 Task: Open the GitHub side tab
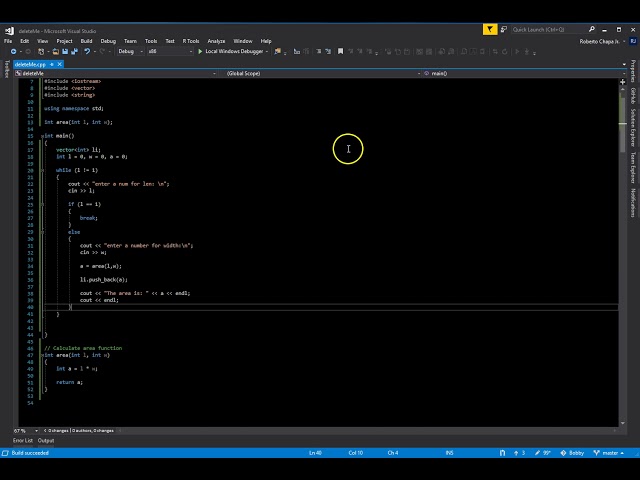pos(633,96)
